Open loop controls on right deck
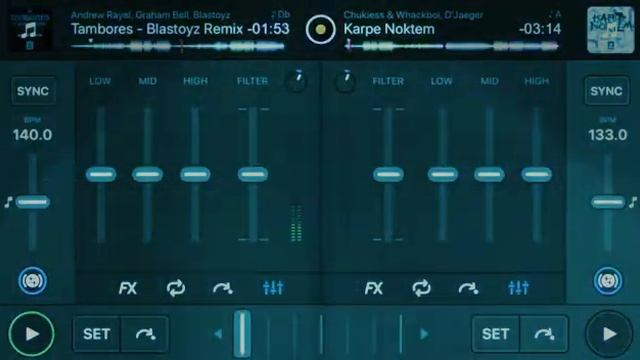This screenshot has width=640, height=360. (422, 288)
